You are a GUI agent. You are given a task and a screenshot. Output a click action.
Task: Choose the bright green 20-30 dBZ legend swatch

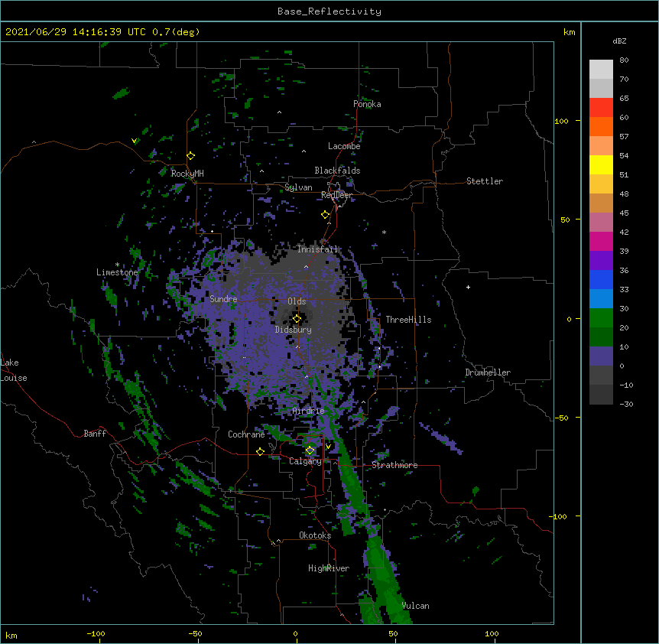pyautogui.click(x=601, y=318)
